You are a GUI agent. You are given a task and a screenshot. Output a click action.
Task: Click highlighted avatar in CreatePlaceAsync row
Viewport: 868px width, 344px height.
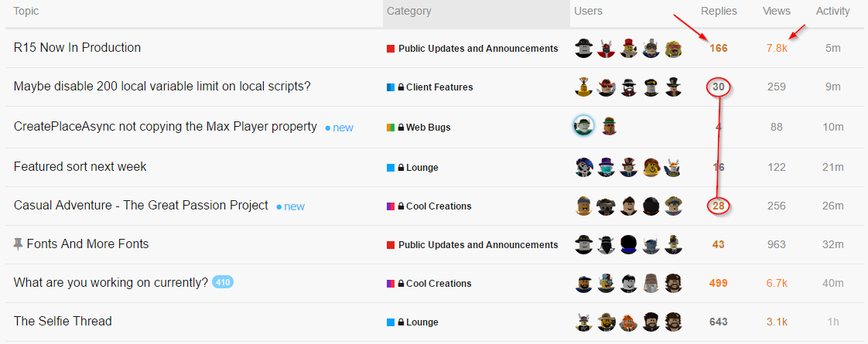[584, 126]
